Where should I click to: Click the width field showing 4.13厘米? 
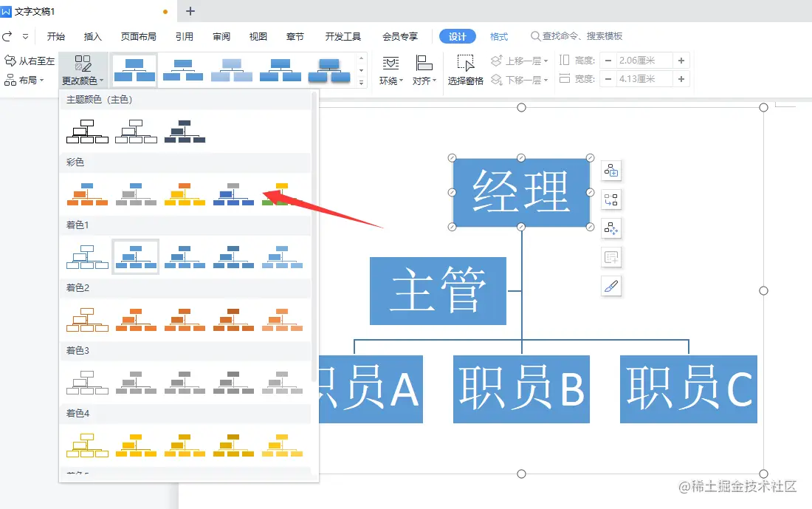pos(644,79)
